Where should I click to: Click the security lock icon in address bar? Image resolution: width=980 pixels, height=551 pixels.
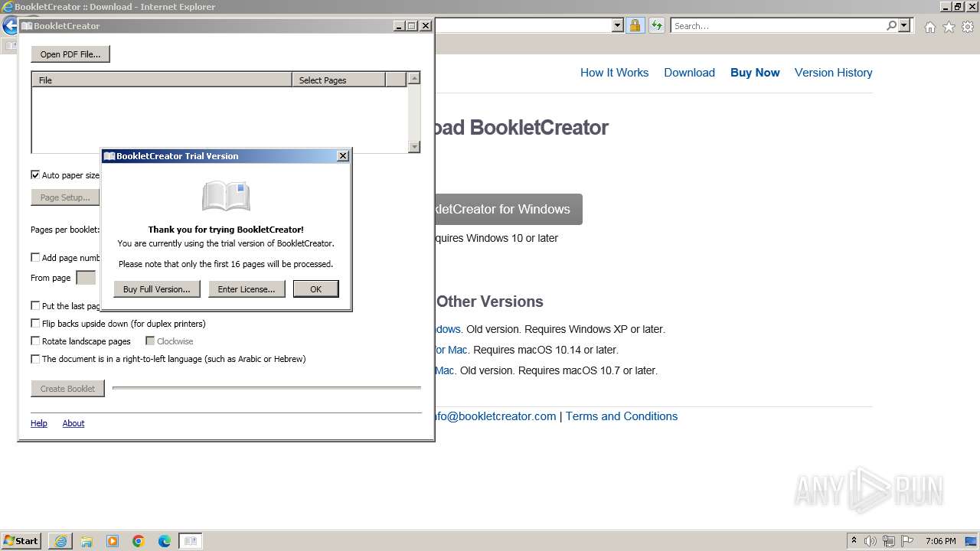coord(635,25)
